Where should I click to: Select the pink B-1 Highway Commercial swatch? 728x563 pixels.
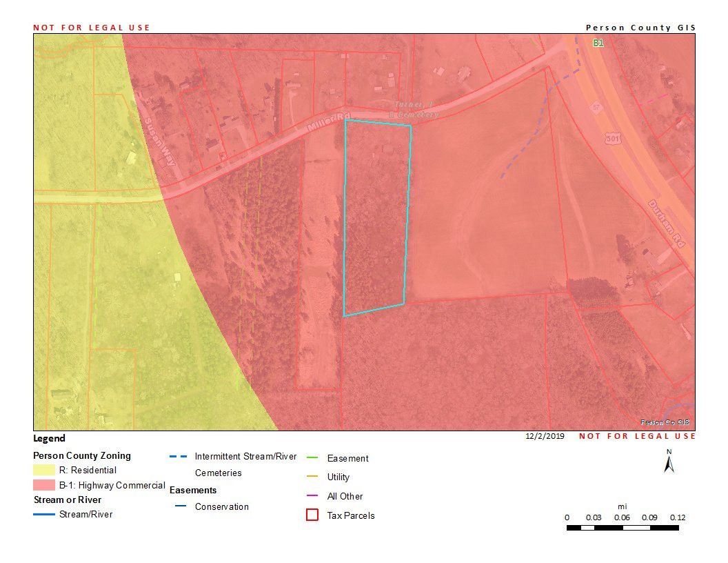pyautogui.click(x=45, y=485)
